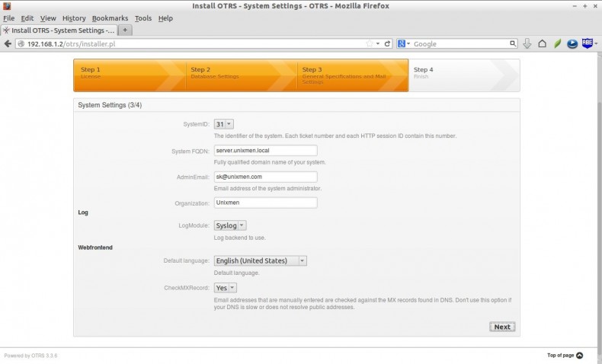Click the Firefox application icon in title bar

coord(7,6)
